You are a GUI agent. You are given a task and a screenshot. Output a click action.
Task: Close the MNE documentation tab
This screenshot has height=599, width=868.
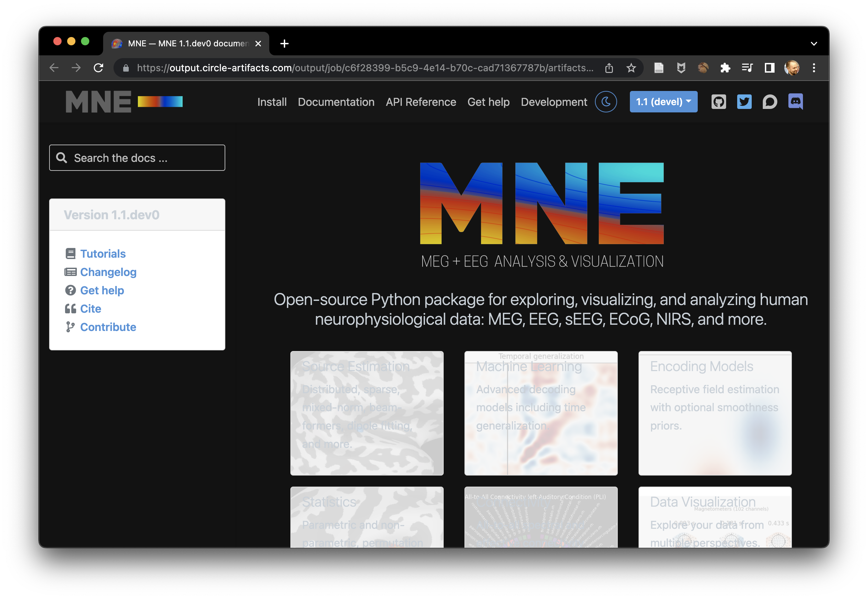pos(258,44)
